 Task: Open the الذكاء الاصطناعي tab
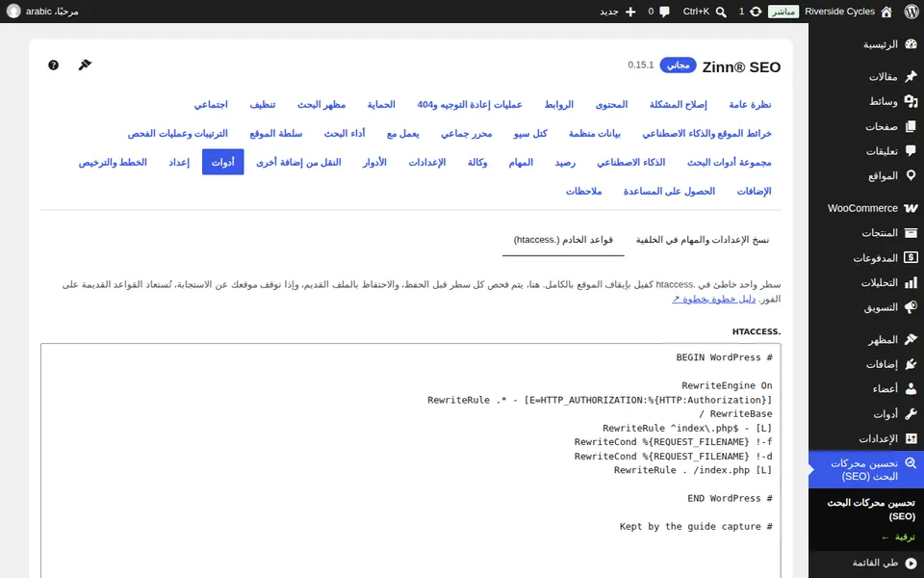point(630,162)
